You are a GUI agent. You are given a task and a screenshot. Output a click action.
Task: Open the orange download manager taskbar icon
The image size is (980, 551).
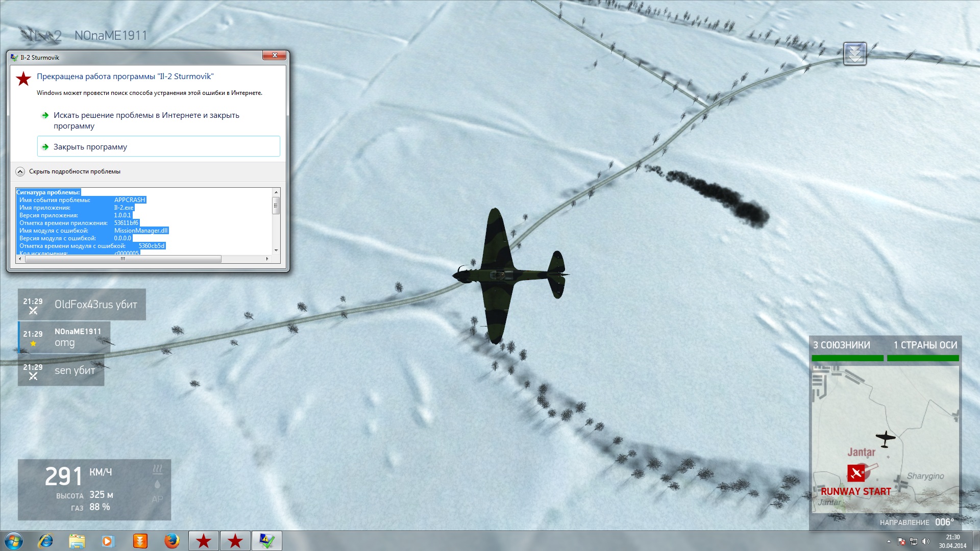coord(140,541)
